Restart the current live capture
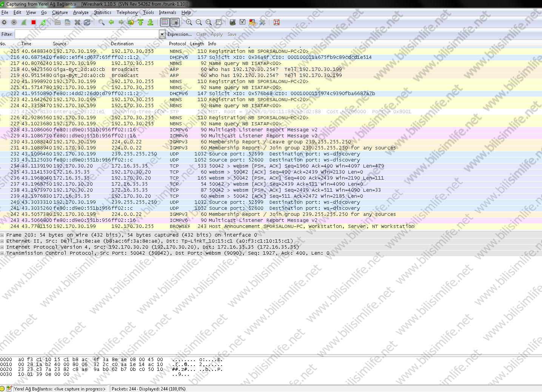This screenshot has width=542, height=392. (x=43, y=22)
